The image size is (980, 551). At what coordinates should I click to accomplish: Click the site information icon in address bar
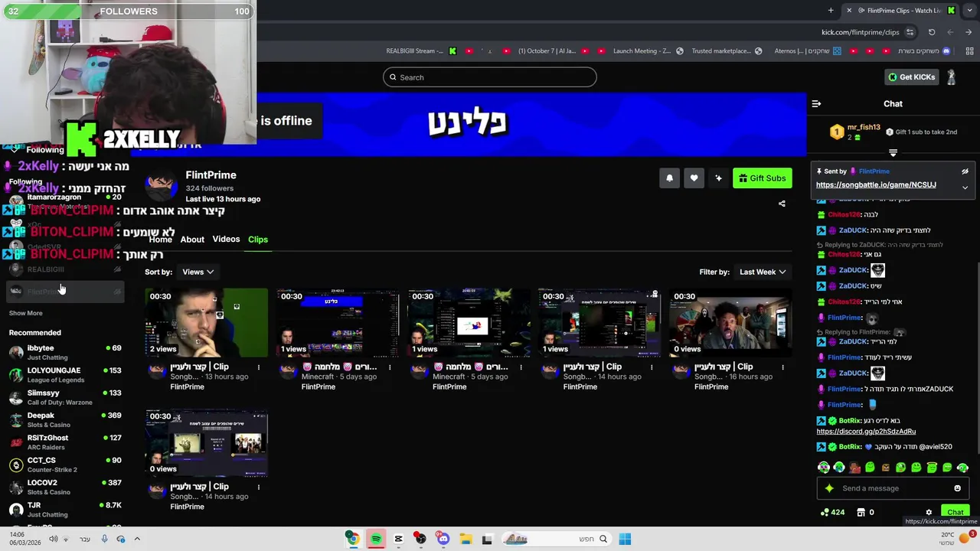click(910, 32)
